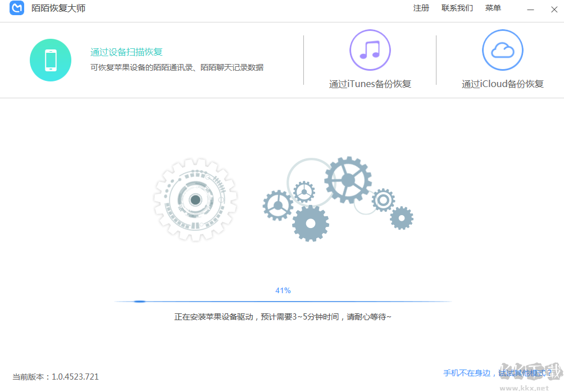This screenshot has width=564, height=392.
Task: Switch to 通过iCloud备份恢复 mode
Action: tap(502, 84)
